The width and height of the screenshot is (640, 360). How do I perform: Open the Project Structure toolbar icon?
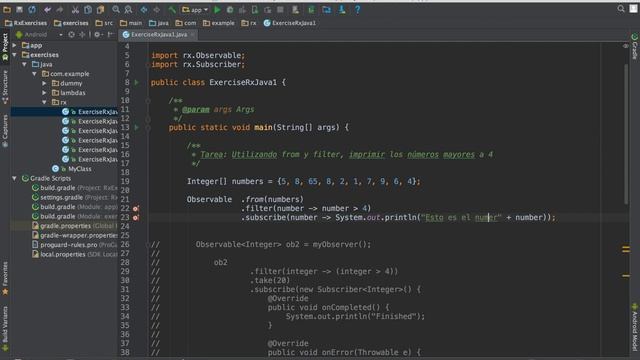click(x=327, y=9)
